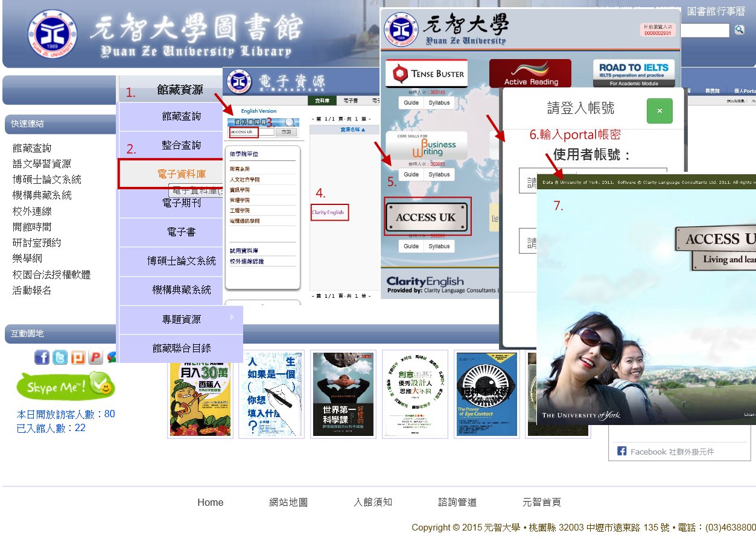Click the red P share icon
The width and height of the screenshot is (756, 545).
click(x=95, y=357)
